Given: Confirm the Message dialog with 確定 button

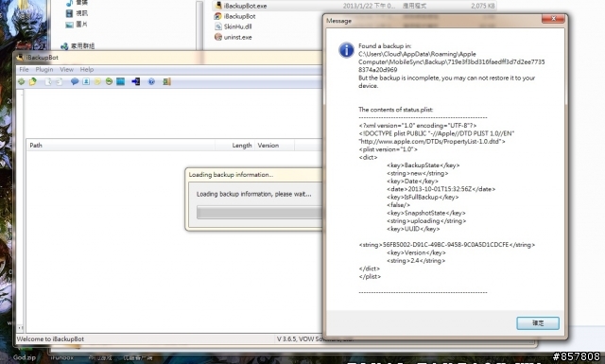Looking at the screenshot, I should coord(538,323).
